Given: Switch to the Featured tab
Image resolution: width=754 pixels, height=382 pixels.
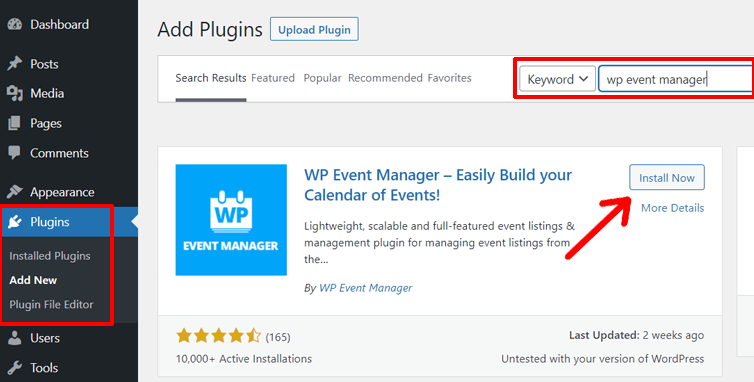Looking at the screenshot, I should coord(273,78).
